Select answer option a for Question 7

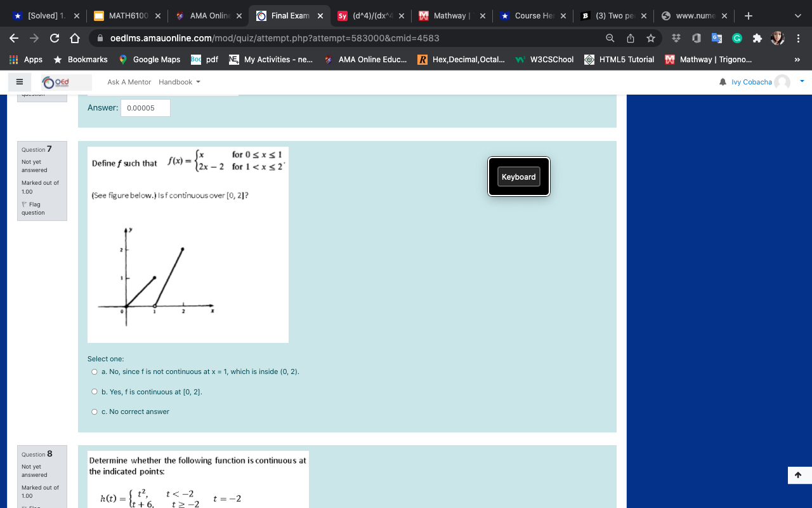tap(94, 371)
